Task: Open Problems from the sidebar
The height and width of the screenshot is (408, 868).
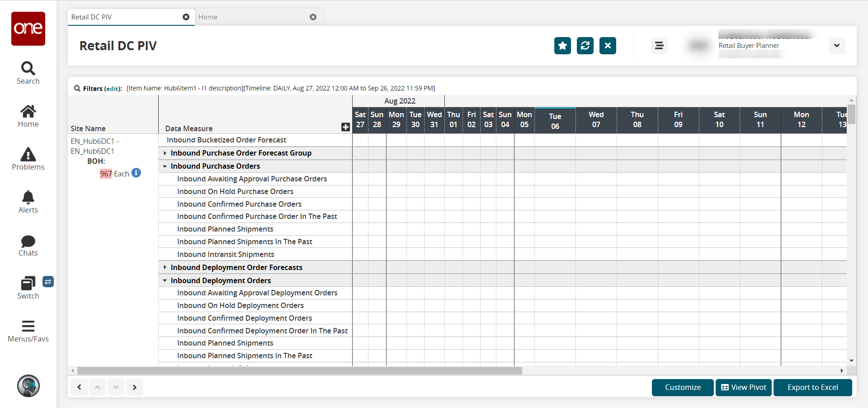Action: (x=28, y=159)
